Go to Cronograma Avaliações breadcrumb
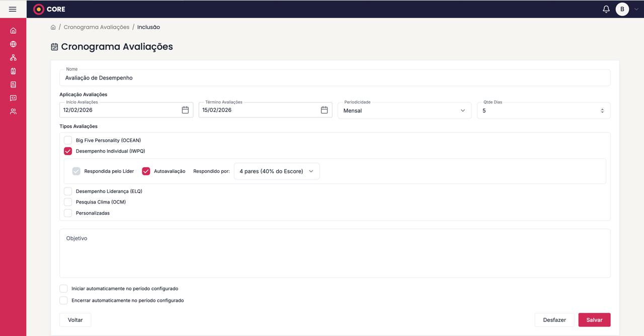 point(96,27)
